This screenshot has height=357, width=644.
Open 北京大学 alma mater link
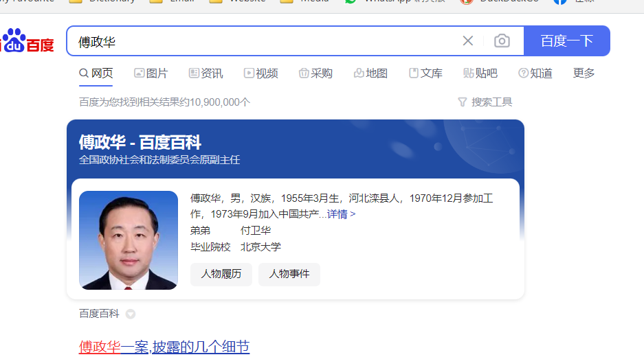pyautogui.click(x=260, y=246)
